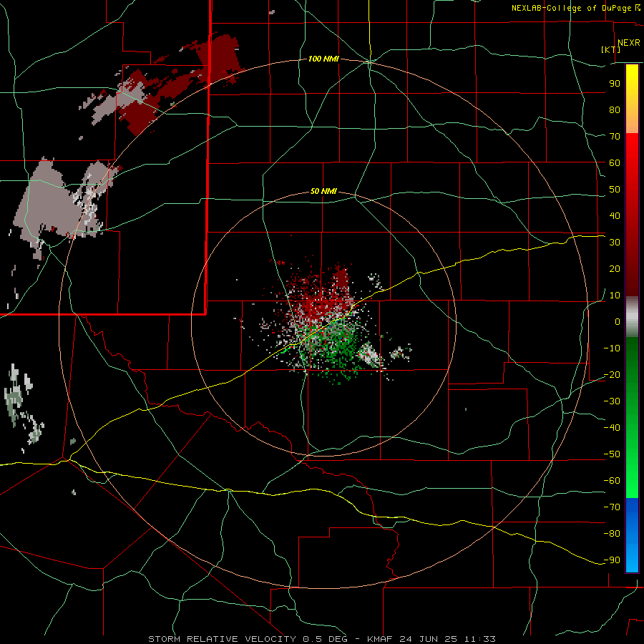The image size is (644, 644).
Task: Click the 30 value on velocity scale
Action: pyautogui.click(x=615, y=243)
